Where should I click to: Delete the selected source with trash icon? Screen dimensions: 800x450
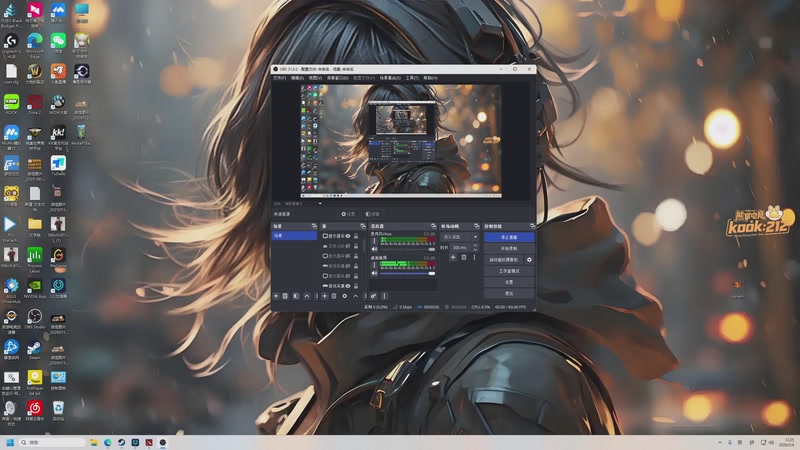[334, 296]
